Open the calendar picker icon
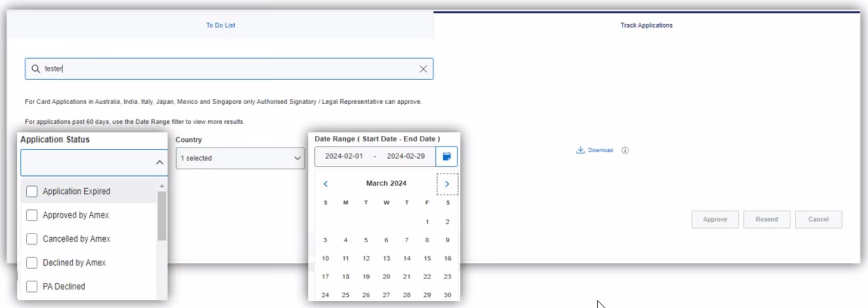The height and width of the screenshot is (308, 868). [446, 157]
